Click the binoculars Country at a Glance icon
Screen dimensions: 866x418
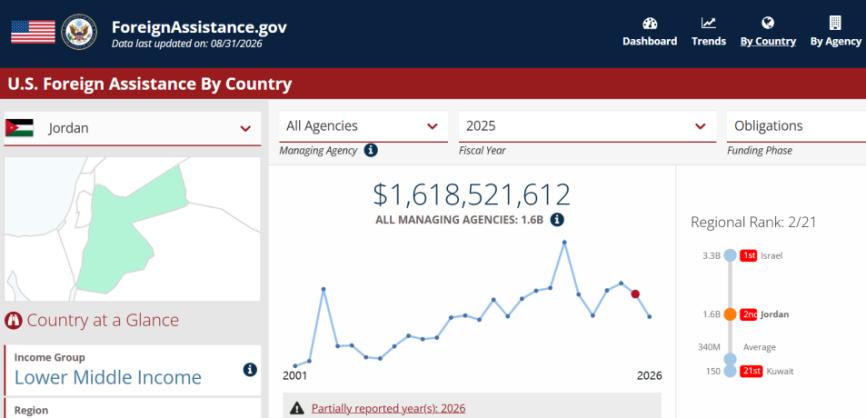click(x=13, y=320)
